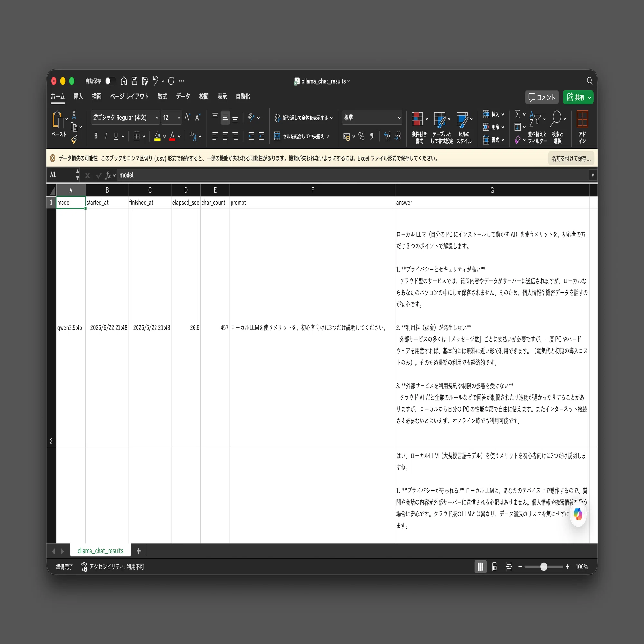Toggle the 自動保存 autosave switch
This screenshot has width=644, height=644.
point(110,81)
